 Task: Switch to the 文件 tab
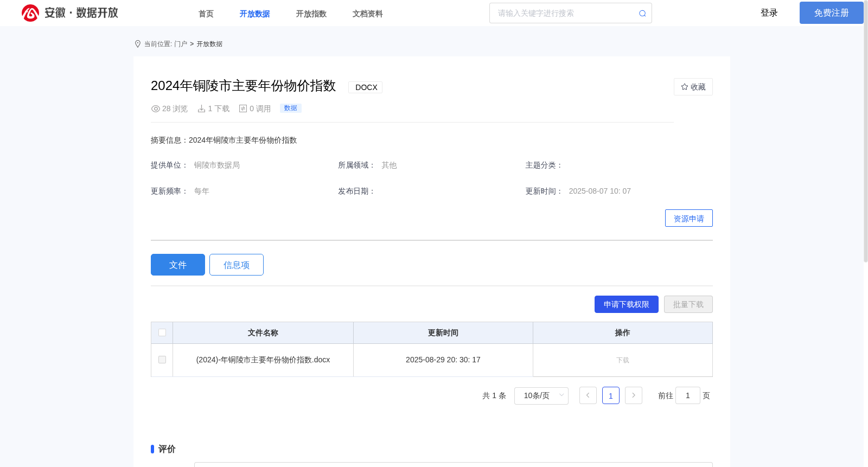coord(178,265)
